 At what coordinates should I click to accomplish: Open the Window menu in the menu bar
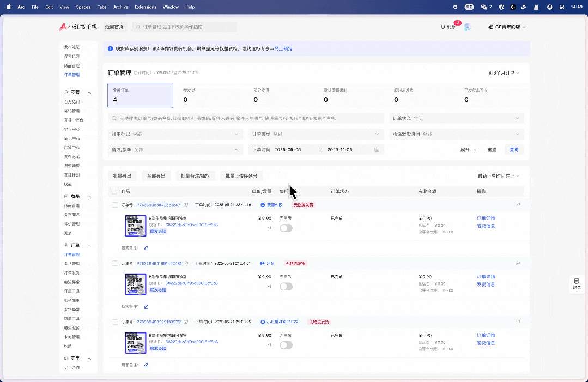click(171, 7)
